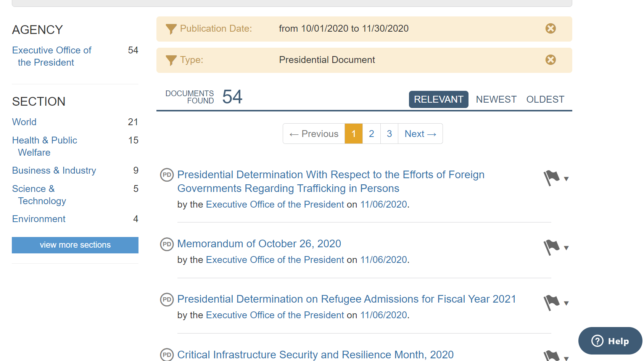Click date 11/06/2020 under Refugee Admissions document

point(383,315)
